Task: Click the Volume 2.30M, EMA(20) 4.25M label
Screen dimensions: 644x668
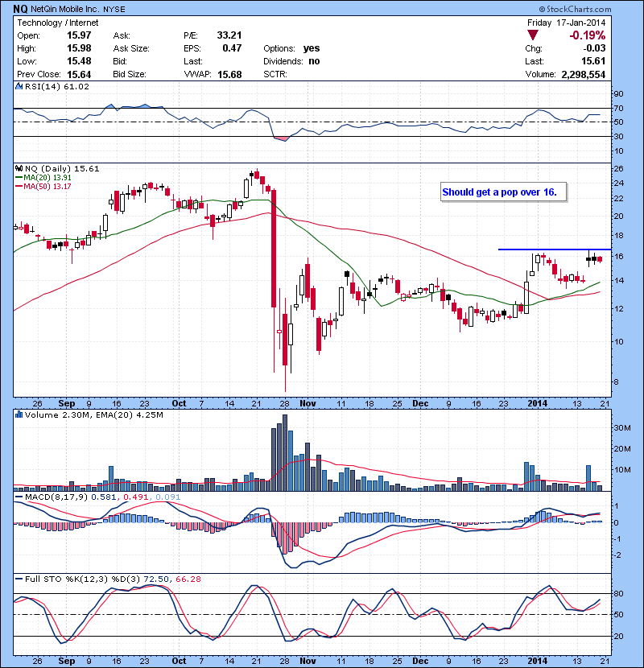Action: pos(93,414)
